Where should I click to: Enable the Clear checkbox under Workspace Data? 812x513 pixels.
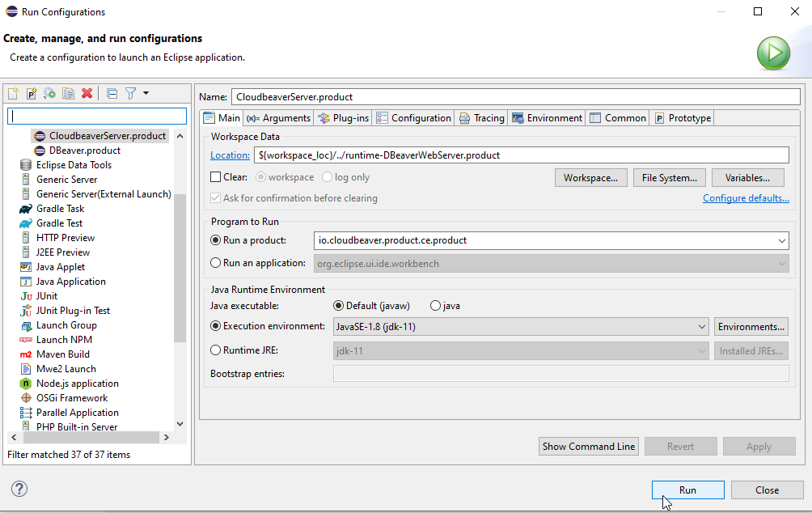click(214, 177)
